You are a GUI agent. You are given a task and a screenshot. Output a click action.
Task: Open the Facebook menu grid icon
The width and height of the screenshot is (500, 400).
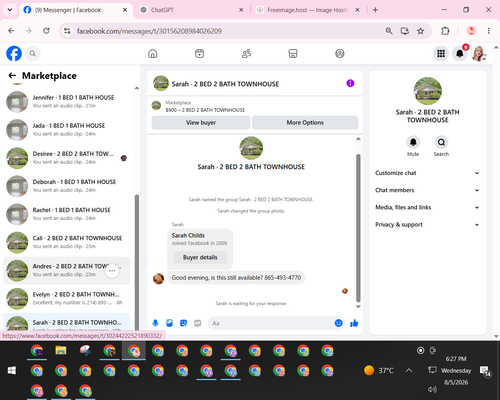click(x=441, y=53)
